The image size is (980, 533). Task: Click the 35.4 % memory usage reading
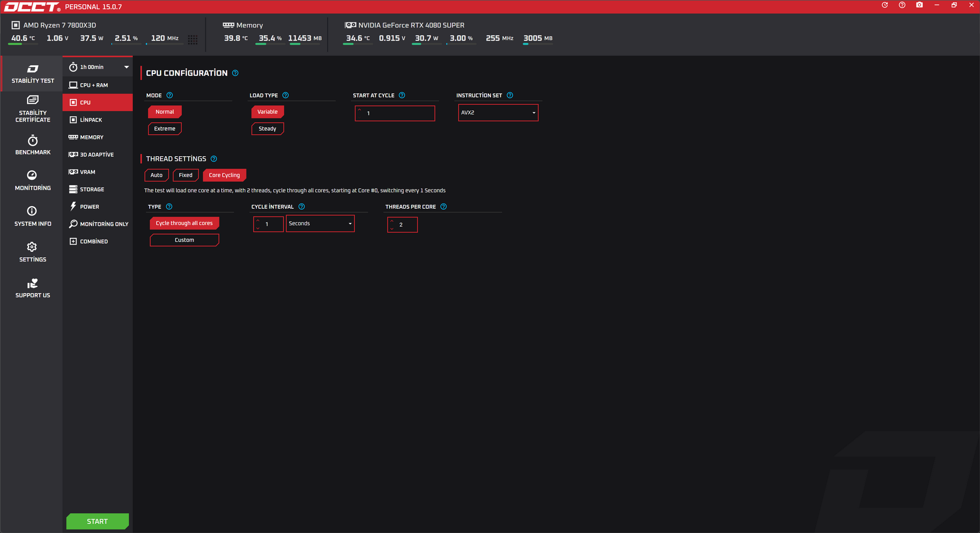click(x=270, y=38)
